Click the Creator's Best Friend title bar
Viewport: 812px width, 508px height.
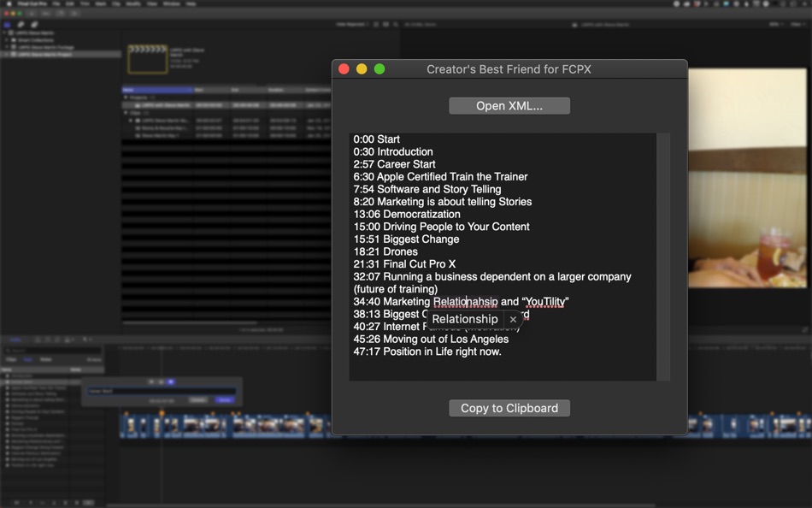pos(509,69)
